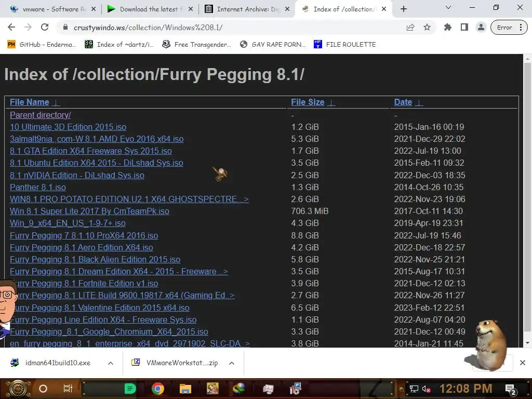Viewport: 532px width, 399px height.
Task: Click the Error menu button
Action: click(509, 28)
